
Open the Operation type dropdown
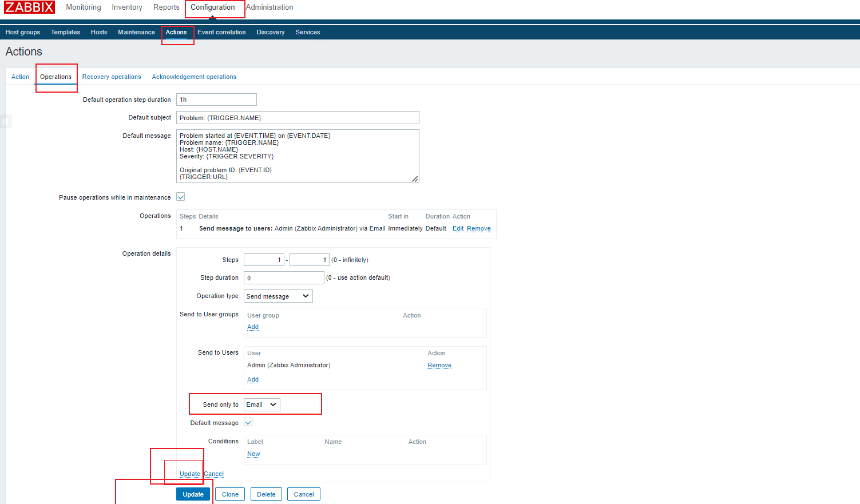click(278, 296)
